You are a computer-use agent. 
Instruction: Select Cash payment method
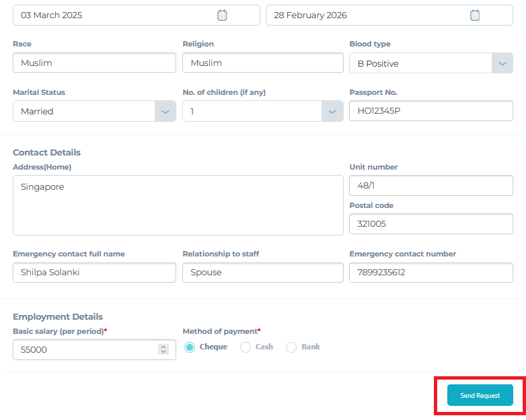click(x=246, y=347)
